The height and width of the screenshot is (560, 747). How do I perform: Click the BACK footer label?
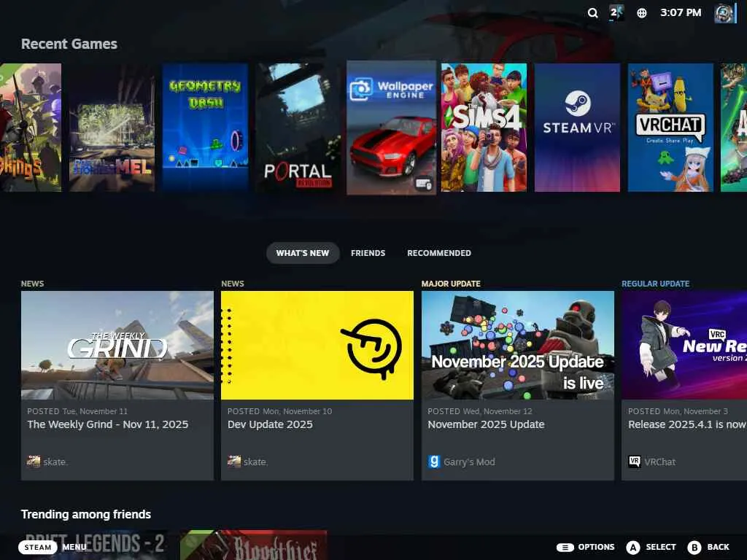(718, 547)
